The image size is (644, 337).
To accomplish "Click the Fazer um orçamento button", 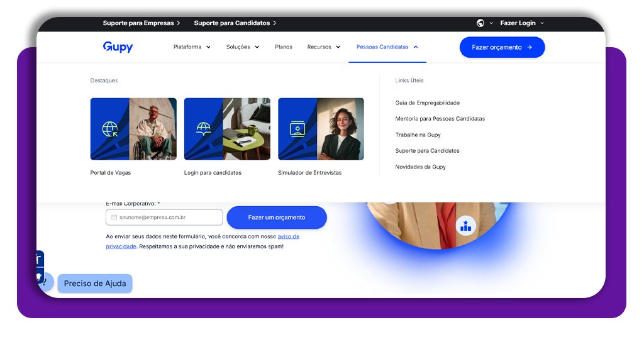I will pos(277,217).
